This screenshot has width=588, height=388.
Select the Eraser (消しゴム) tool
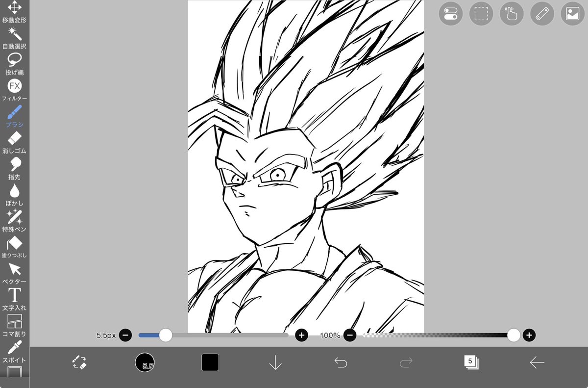click(15, 143)
